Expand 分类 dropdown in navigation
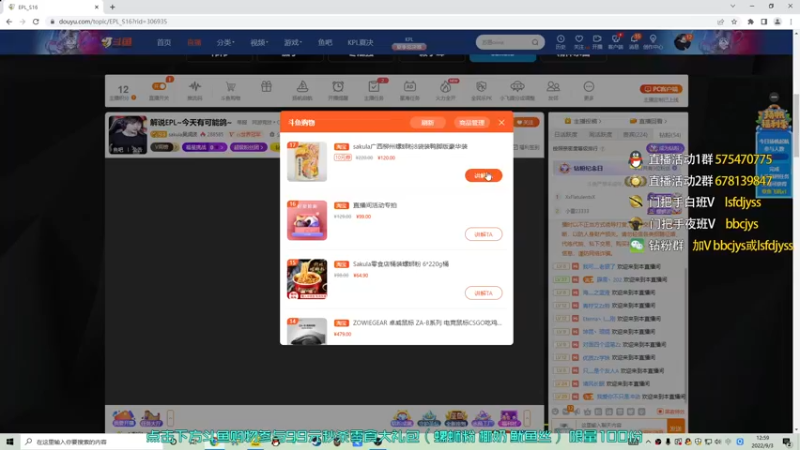The height and width of the screenshot is (450, 800). [225, 42]
